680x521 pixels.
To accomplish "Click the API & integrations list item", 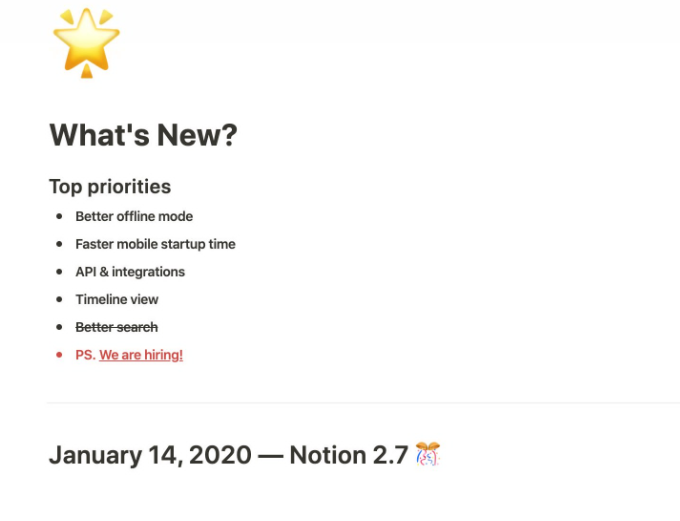I will pos(130,272).
